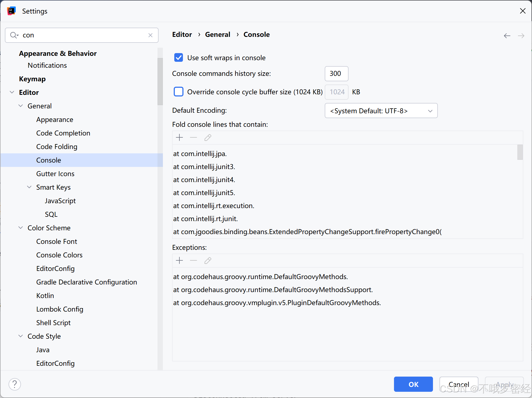Click the edit pencil in fold lines toolbar
Image resolution: width=532 pixels, height=398 pixels.
point(208,138)
